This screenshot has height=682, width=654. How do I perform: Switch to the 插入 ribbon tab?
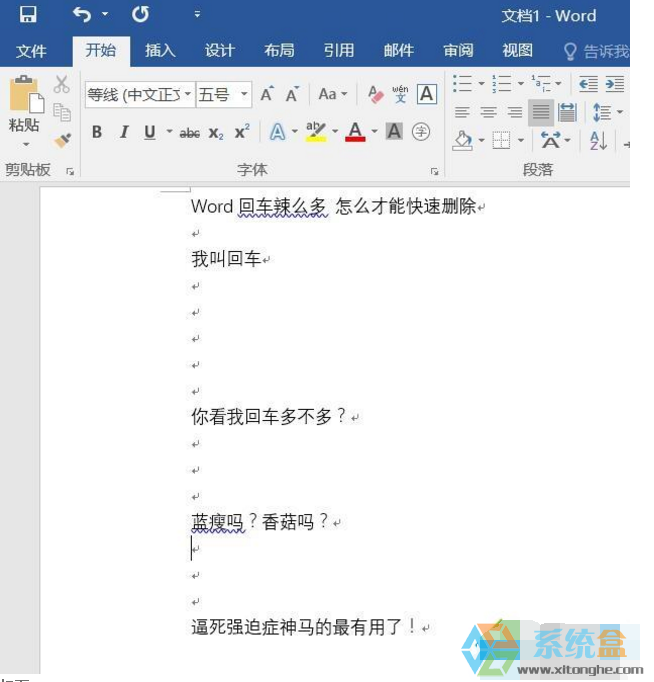(x=160, y=51)
